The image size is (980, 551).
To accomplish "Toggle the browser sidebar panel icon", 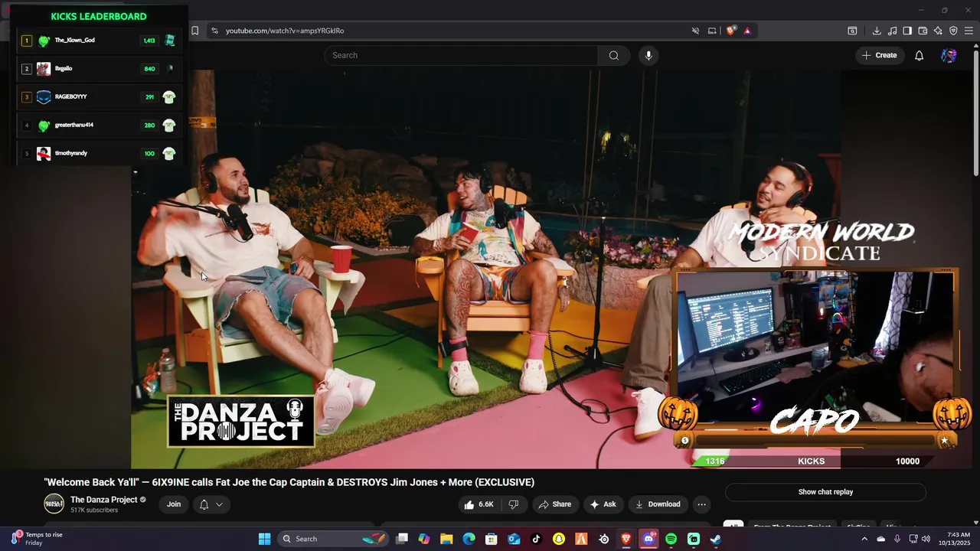I will click(907, 31).
